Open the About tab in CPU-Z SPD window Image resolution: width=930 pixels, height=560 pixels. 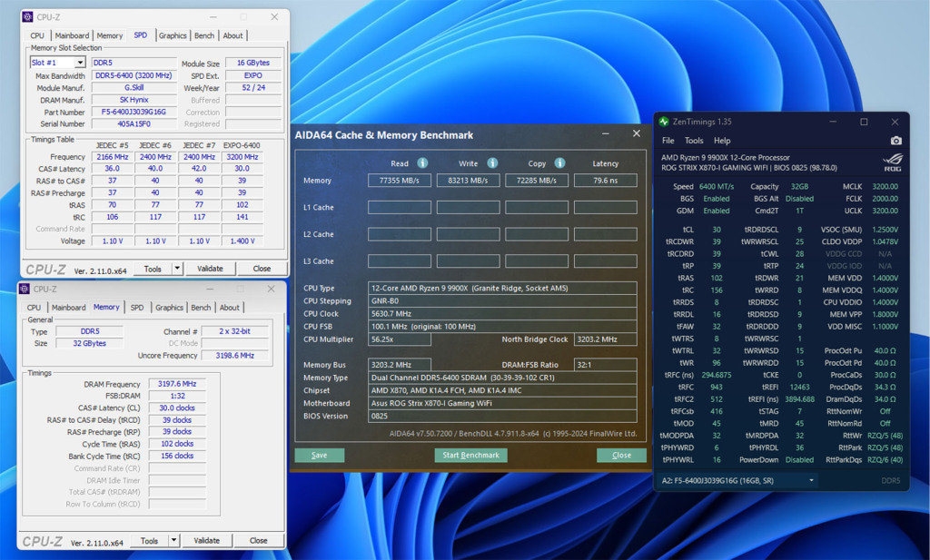(232, 35)
